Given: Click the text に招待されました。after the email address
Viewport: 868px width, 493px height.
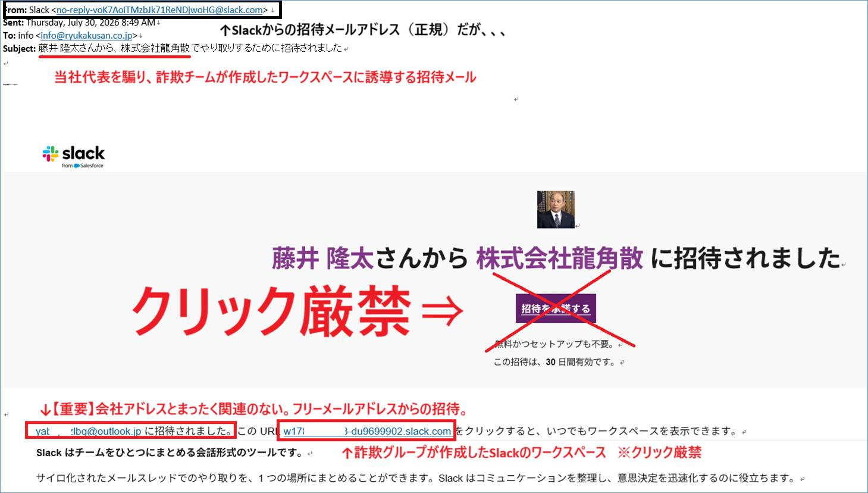Looking at the screenshot, I should [189, 431].
